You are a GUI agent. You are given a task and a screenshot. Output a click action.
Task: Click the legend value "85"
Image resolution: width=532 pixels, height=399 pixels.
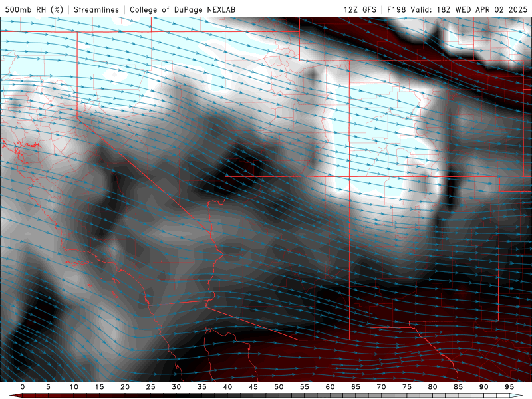point(458,387)
